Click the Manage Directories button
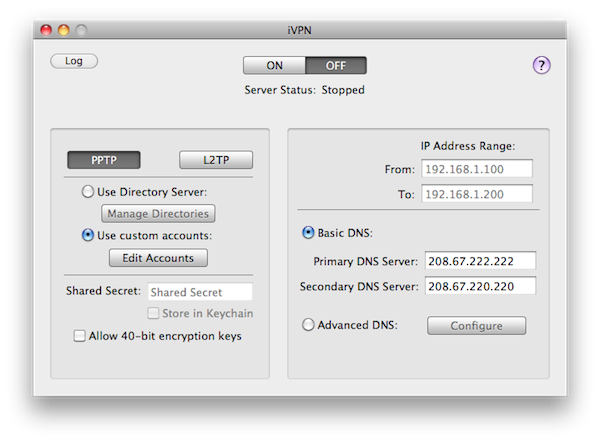This screenshot has height=442, width=600. click(158, 213)
